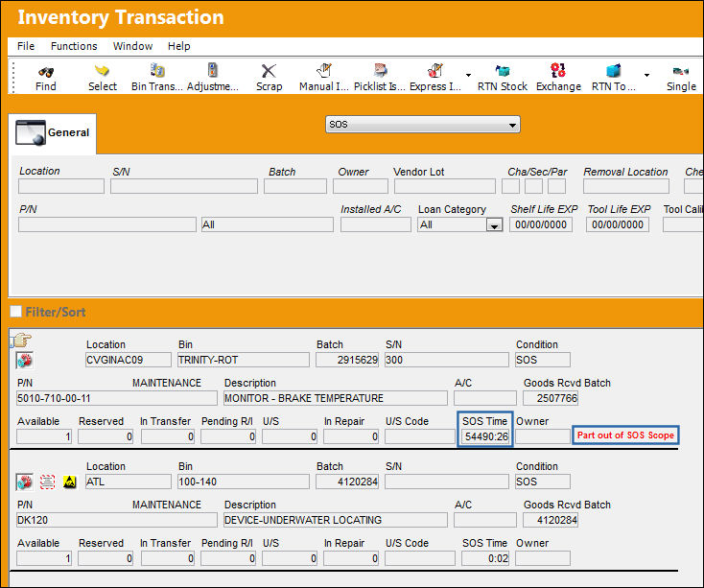
Task: Click P/N value 5010-710-00-11
Action: (x=117, y=398)
